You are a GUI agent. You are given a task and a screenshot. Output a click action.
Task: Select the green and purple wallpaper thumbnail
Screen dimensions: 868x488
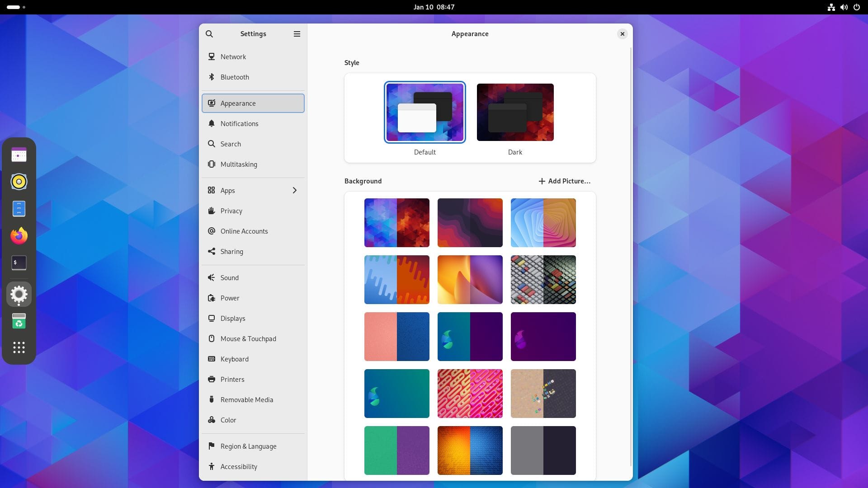pos(396,450)
